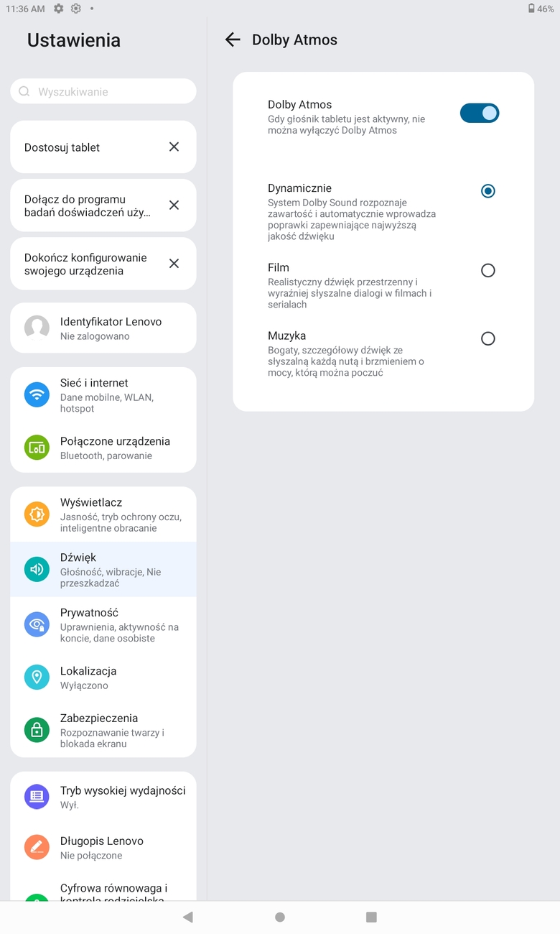Select the Prywatność eye icon

[x=37, y=625]
